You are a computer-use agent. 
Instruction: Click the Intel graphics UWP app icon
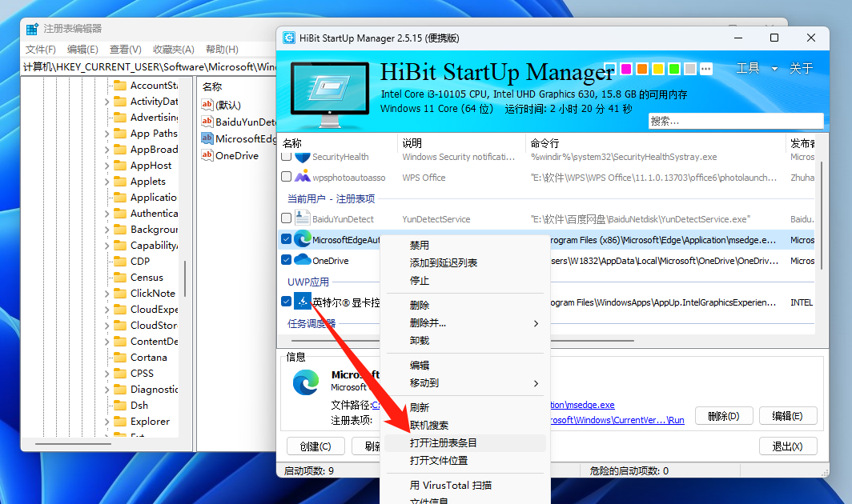[x=302, y=301]
